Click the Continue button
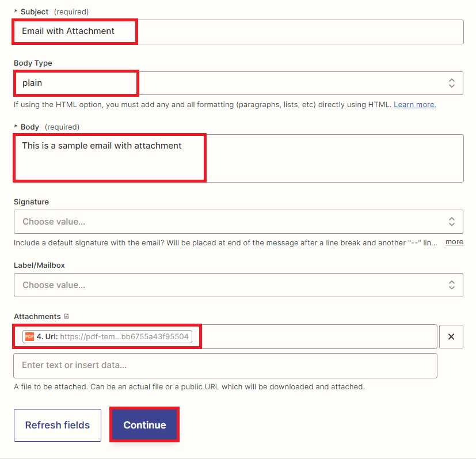 [144, 424]
